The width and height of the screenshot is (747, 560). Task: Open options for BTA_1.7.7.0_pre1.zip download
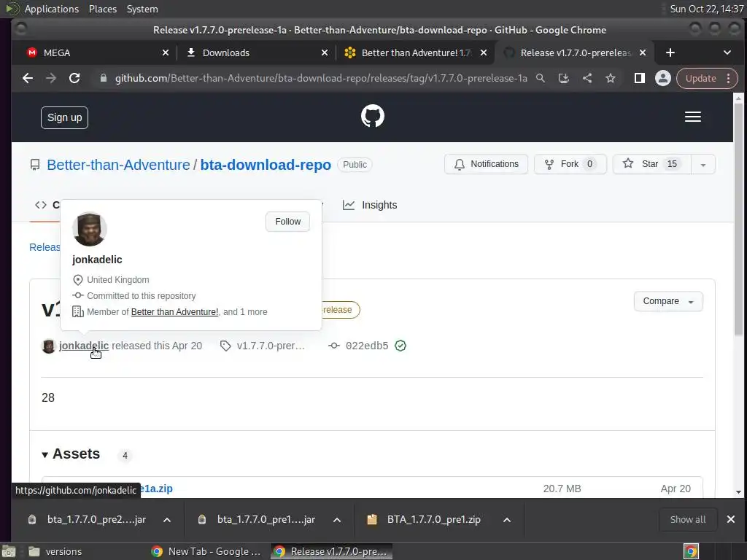click(x=507, y=520)
